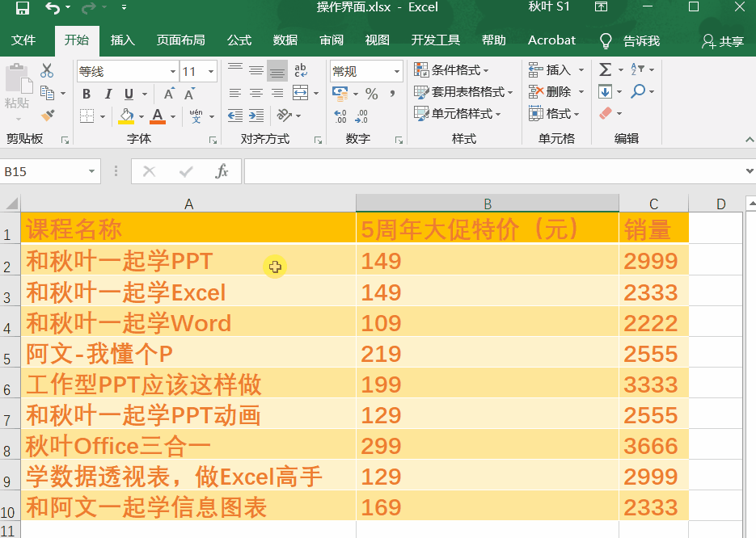Screen dimensions: 756x538
Task: Copy selection using the copy icon
Action: click(47, 92)
